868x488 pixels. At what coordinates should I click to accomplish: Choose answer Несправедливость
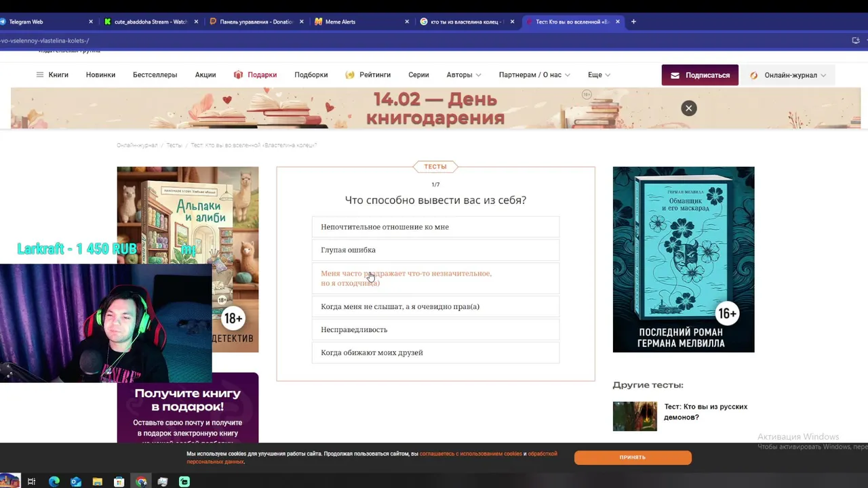pos(435,329)
